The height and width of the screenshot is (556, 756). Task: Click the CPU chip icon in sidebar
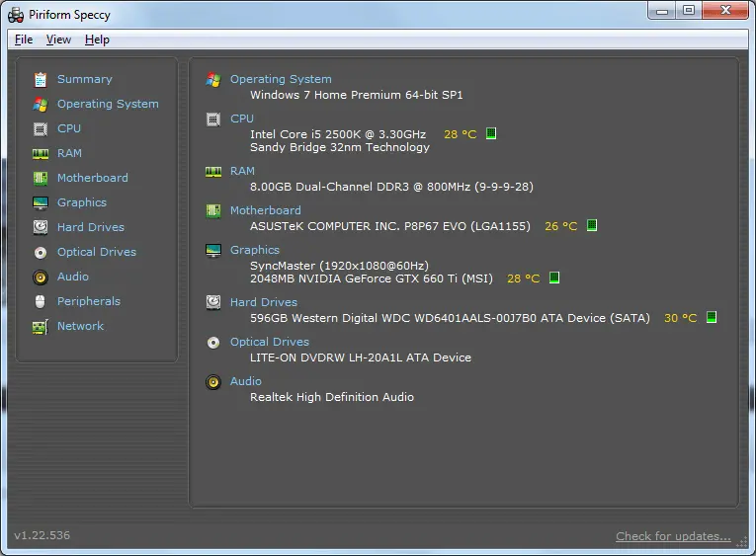41,128
